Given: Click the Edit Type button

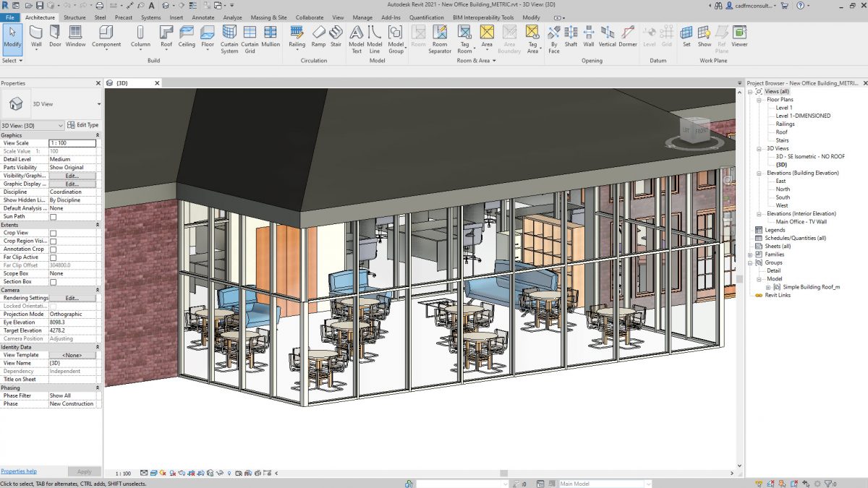Looking at the screenshot, I should 83,125.
